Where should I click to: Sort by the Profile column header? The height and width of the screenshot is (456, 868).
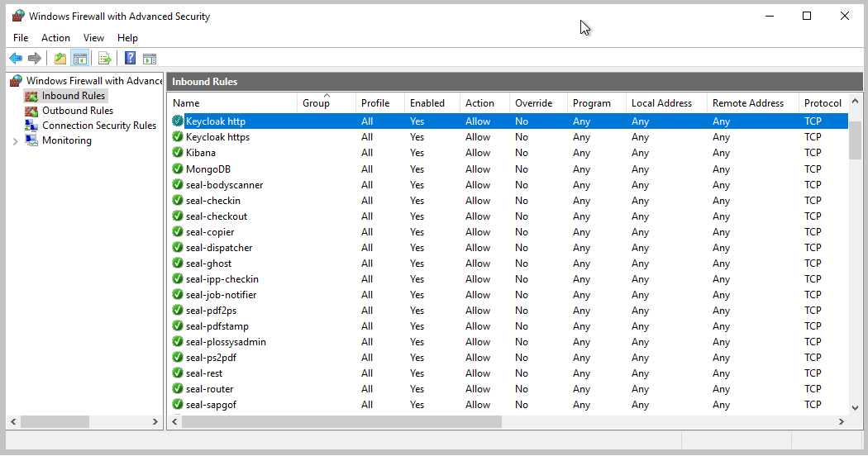click(x=379, y=103)
